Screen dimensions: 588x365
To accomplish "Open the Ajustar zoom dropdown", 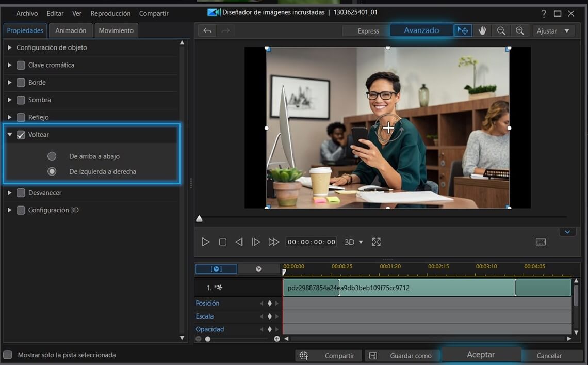I will [553, 31].
